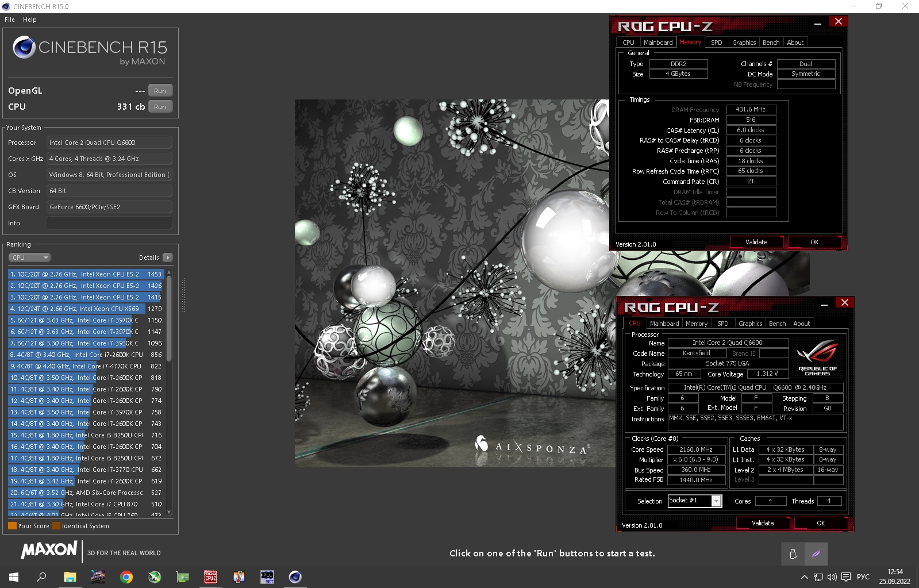The height and width of the screenshot is (588, 919).
Task: Open the Windows Start menu
Action: click(14, 577)
